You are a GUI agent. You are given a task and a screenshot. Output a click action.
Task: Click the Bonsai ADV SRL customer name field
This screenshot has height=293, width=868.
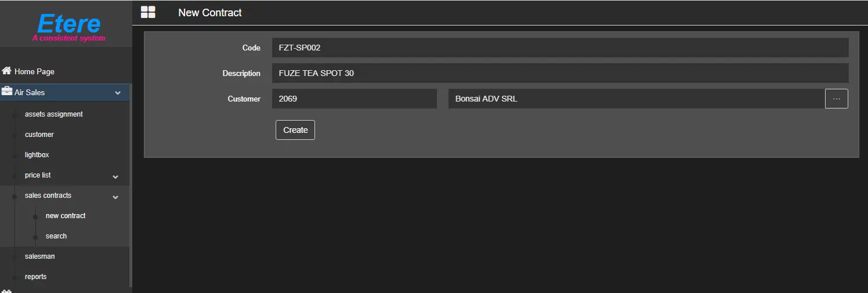636,99
